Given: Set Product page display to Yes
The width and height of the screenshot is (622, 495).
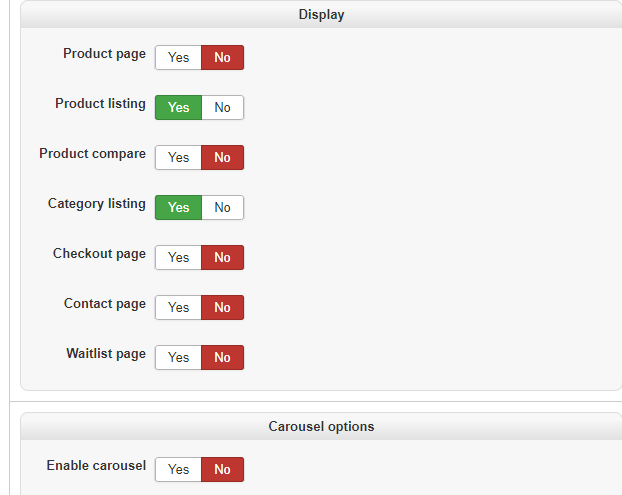Looking at the screenshot, I should tap(178, 58).
